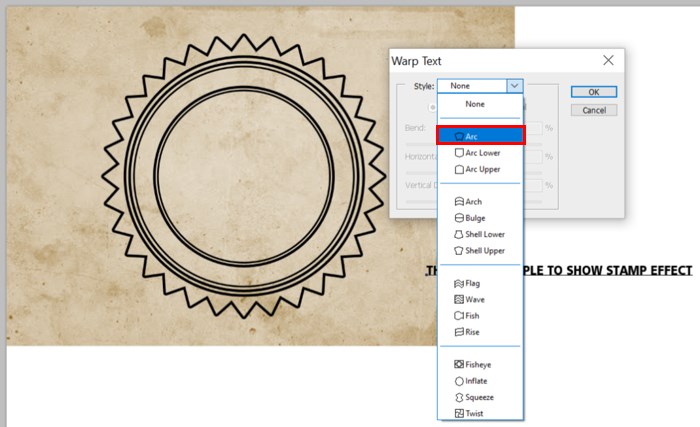The image size is (700, 427).
Task: Pick the Inflate warp icon
Action: coord(459,381)
